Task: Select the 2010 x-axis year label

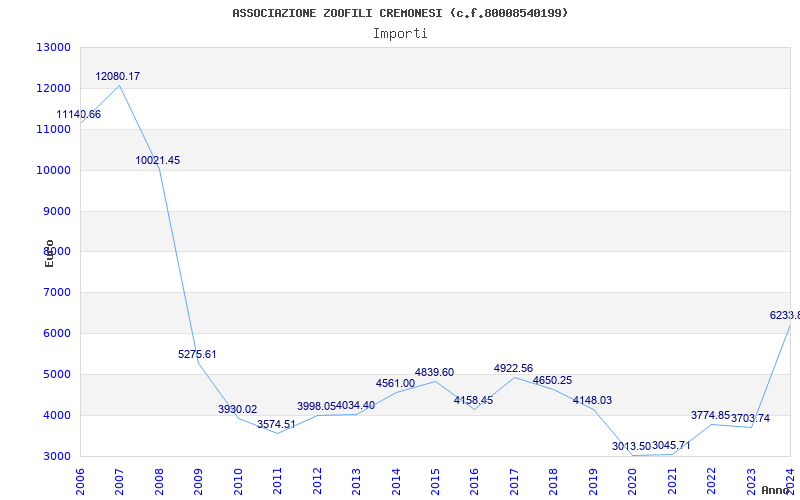Action: point(238,482)
